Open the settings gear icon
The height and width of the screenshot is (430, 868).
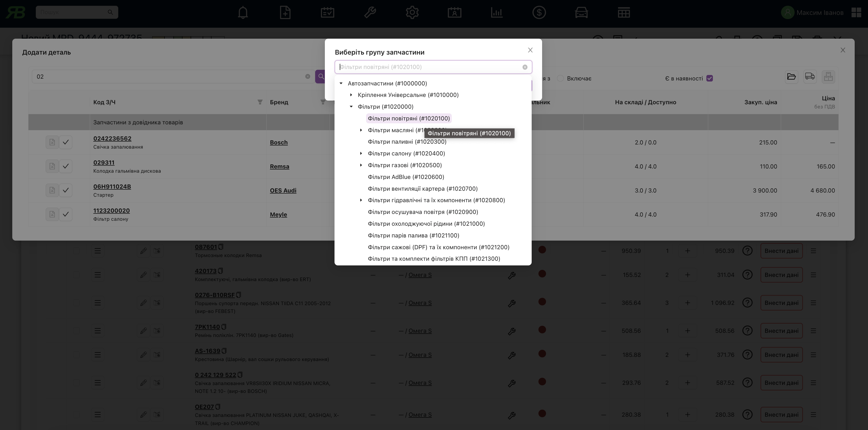tap(412, 13)
